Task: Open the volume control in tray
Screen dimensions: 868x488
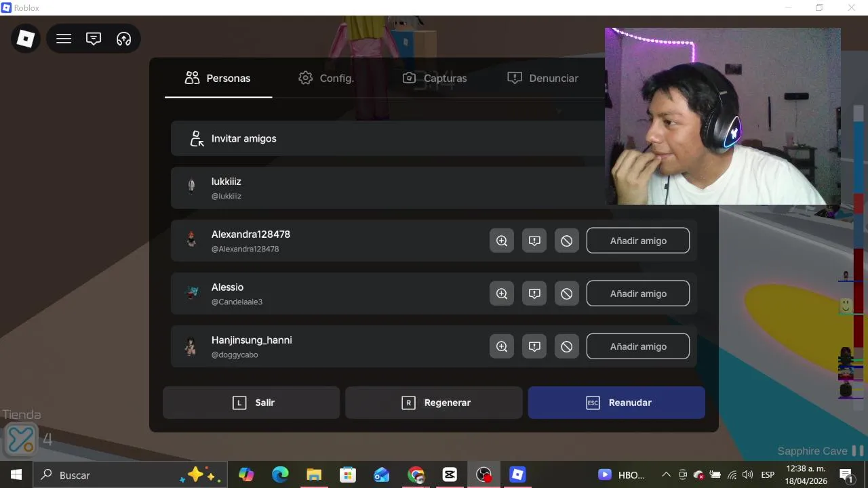Action: click(747, 474)
